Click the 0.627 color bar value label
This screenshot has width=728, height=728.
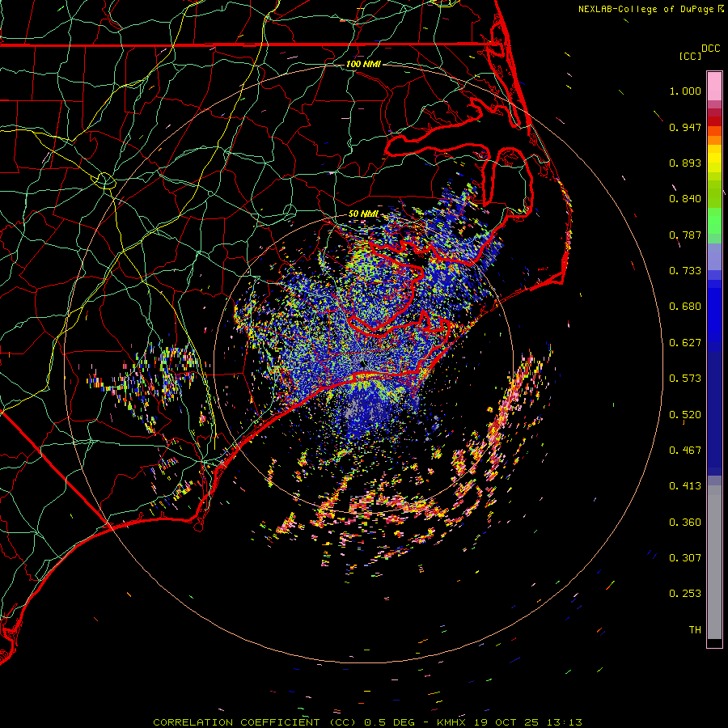coord(685,343)
